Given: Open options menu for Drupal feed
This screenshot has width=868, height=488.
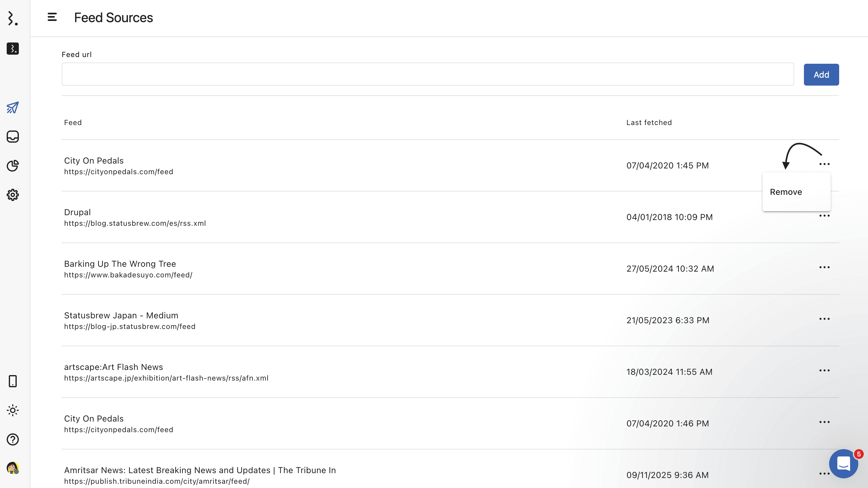Looking at the screenshot, I should pyautogui.click(x=824, y=216).
